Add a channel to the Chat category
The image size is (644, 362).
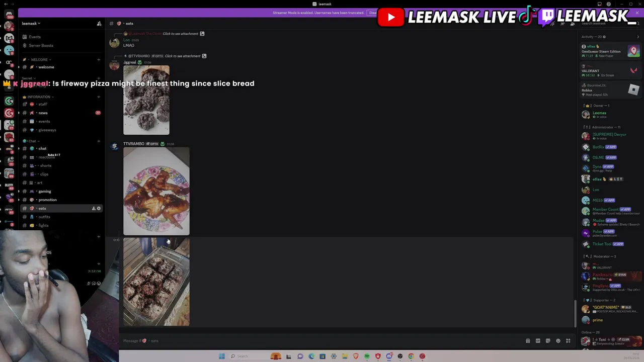pyautogui.click(x=99, y=141)
